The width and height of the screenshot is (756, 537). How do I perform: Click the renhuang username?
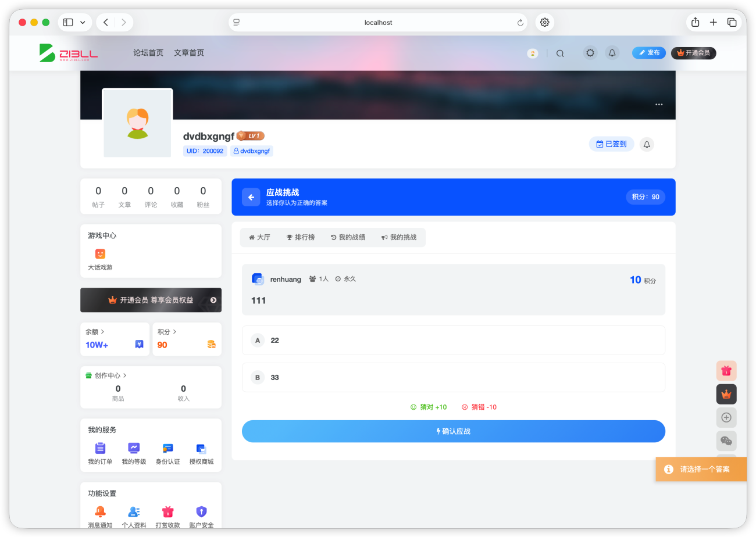pos(286,280)
